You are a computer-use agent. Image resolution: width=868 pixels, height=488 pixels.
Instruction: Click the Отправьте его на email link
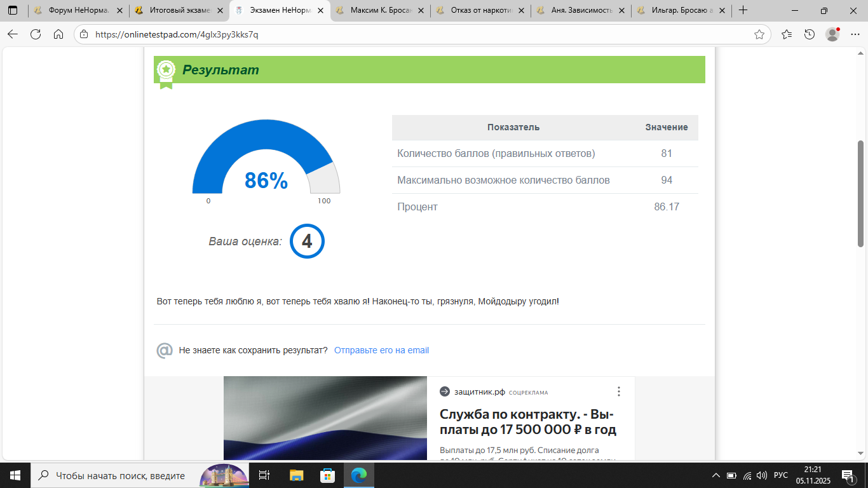(381, 350)
